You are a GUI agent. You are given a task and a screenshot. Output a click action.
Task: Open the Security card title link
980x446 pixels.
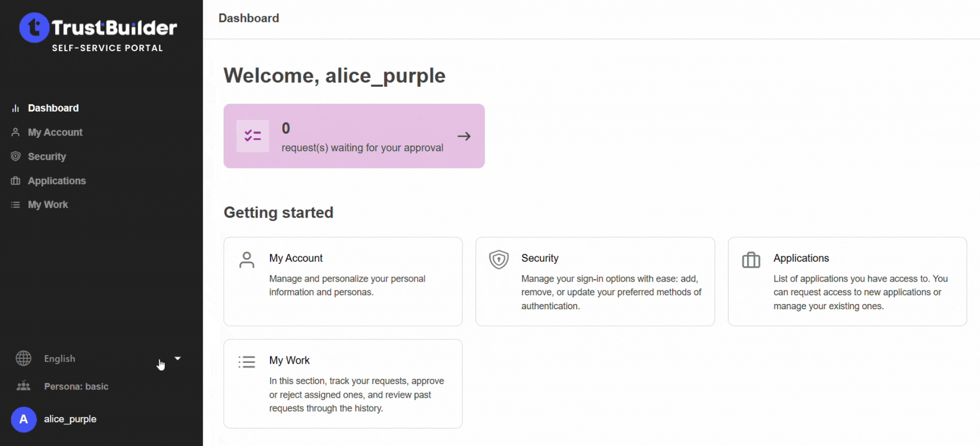click(540, 258)
